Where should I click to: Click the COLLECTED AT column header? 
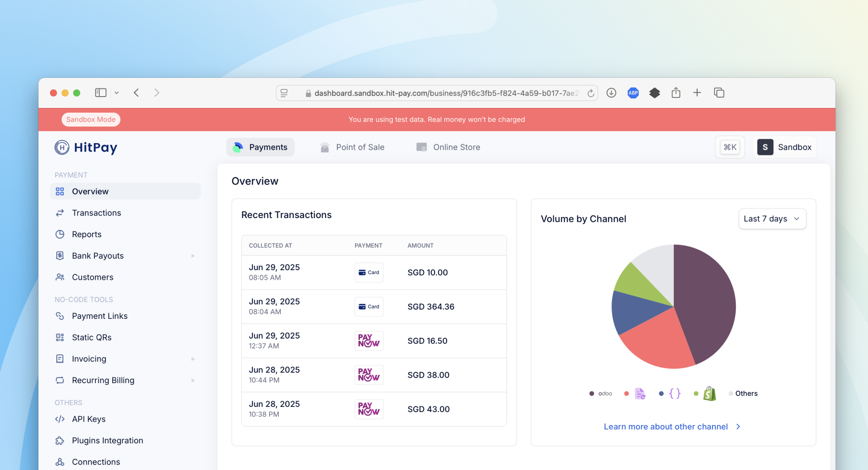point(270,246)
